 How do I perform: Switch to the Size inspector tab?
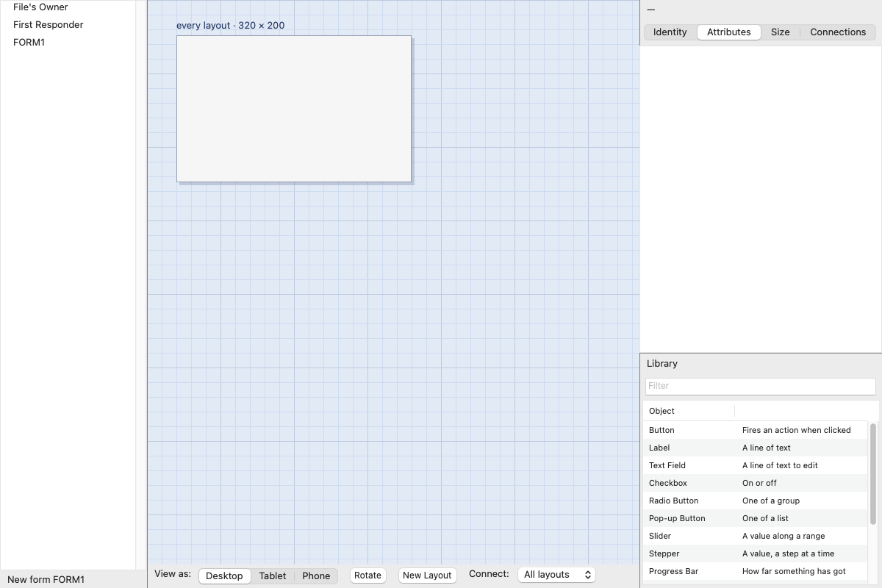[780, 32]
